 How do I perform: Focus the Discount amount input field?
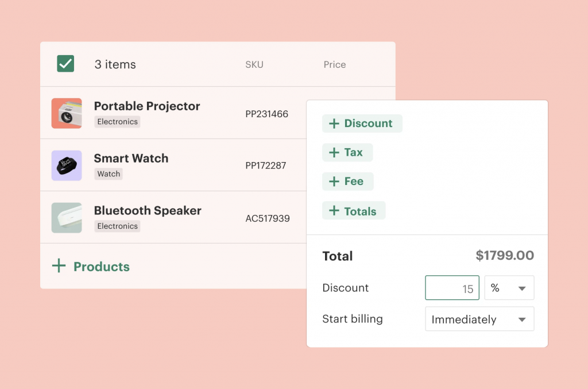(451, 288)
